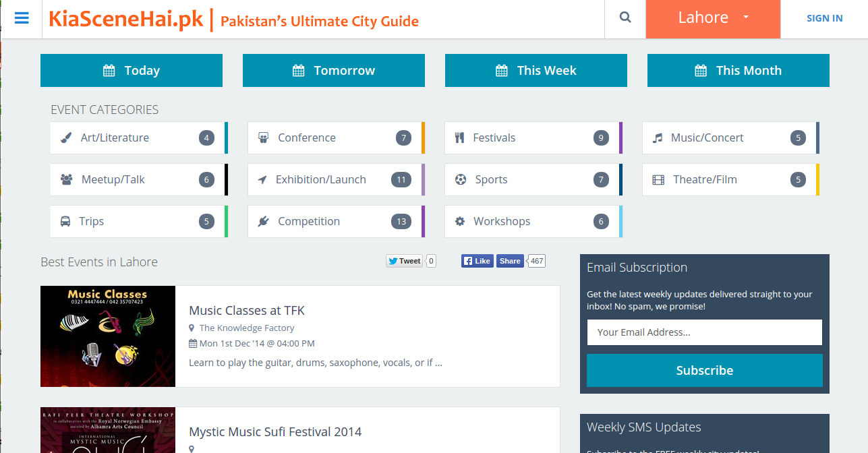
Task: Open the Festivals category
Action: point(533,138)
